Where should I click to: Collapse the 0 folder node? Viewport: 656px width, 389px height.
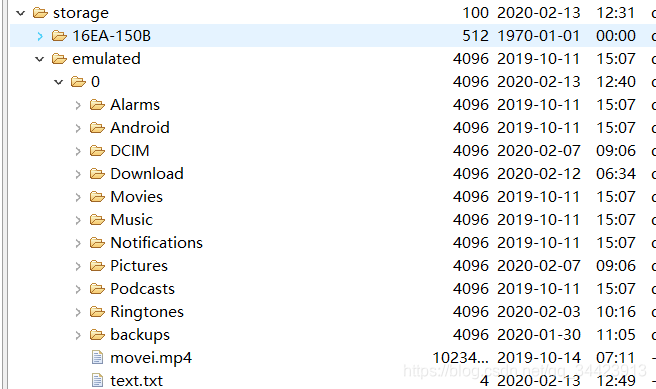[x=59, y=82]
